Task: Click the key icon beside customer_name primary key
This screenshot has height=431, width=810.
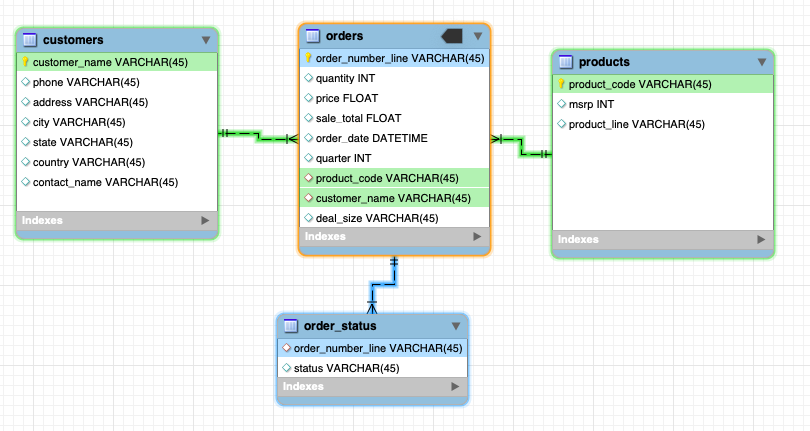Action: pos(25,62)
